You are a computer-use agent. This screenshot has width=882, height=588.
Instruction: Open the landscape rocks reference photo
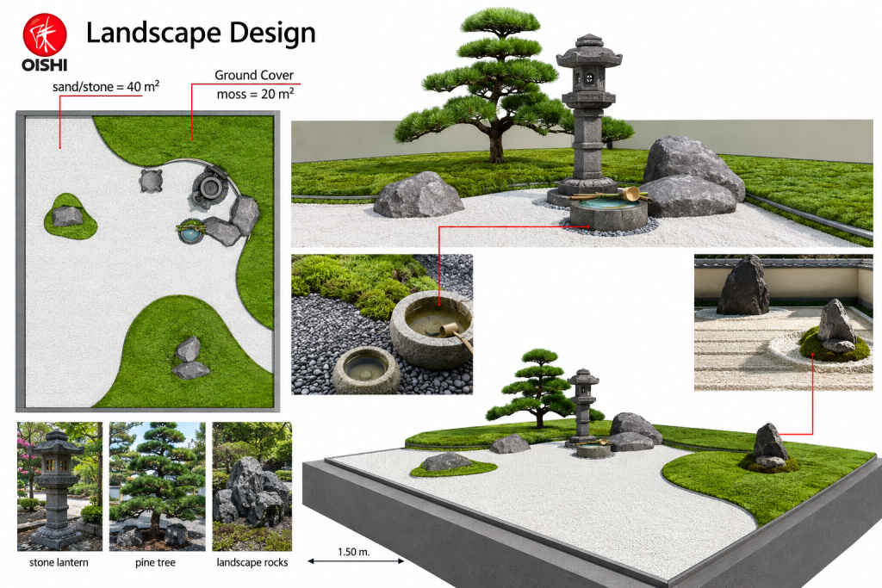tap(252, 486)
